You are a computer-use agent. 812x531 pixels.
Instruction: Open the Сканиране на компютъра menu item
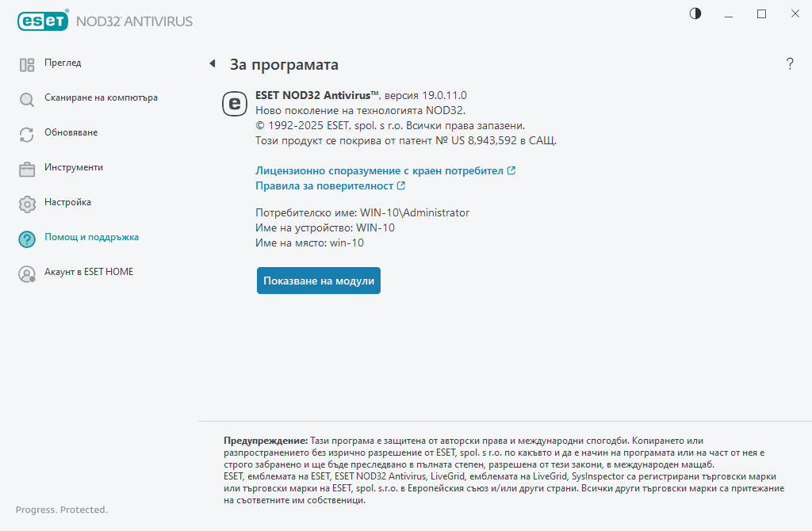pyautogui.click(x=101, y=97)
